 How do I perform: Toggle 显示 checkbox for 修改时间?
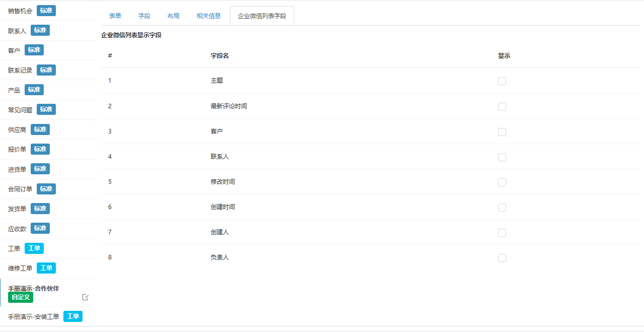[502, 182]
